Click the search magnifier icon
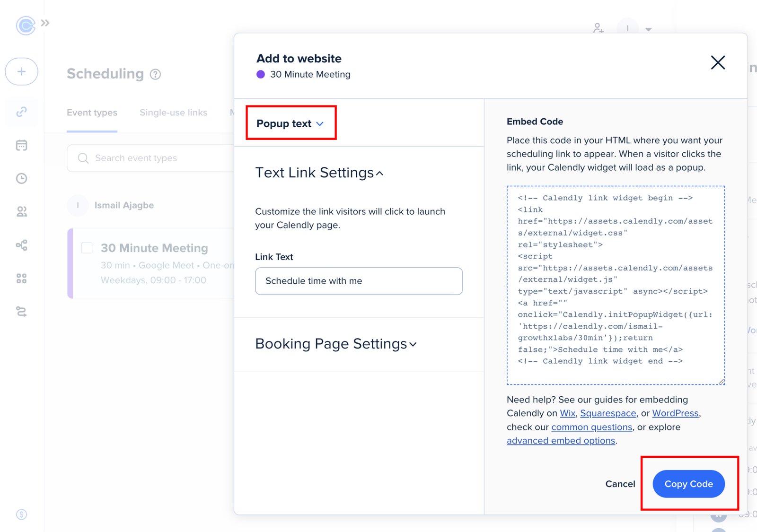This screenshot has width=757, height=532. point(83,158)
